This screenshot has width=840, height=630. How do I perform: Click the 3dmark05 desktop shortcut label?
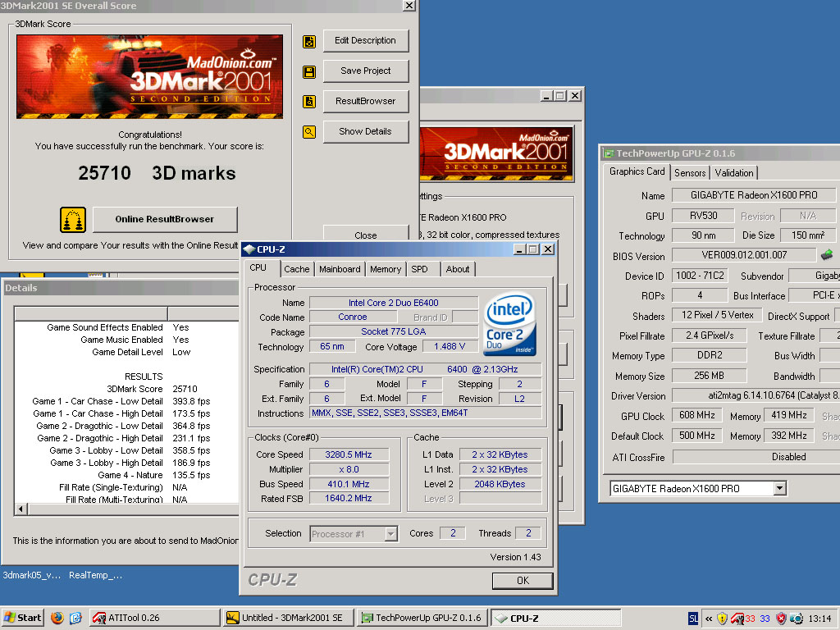pos(32,575)
